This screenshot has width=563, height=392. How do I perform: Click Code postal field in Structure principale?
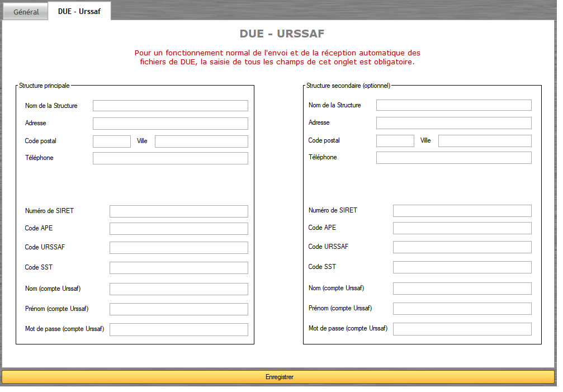[112, 141]
